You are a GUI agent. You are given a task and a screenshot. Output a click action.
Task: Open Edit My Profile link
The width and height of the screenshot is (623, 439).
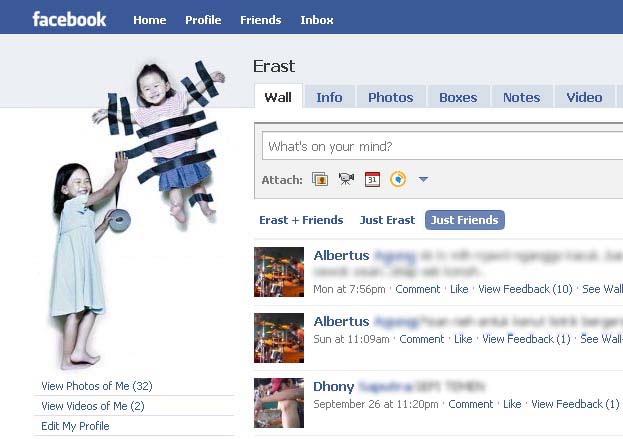click(x=75, y=426)
